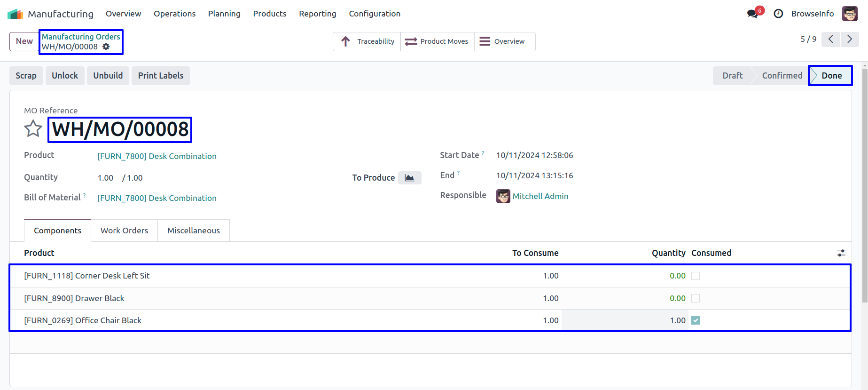This screenshot has height=390, width=868.
Task: Click the vertical page scrollbar
Action: pyautogui.click(x=864, y=188)
